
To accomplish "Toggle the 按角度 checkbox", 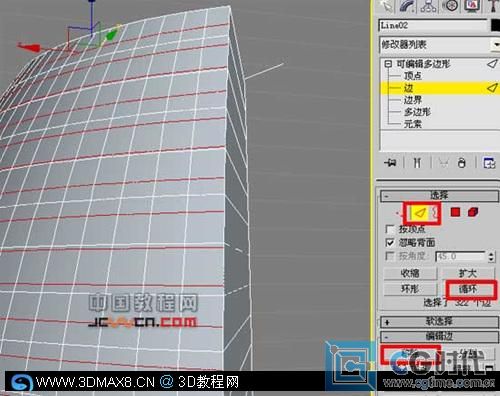I will (390, 256).
